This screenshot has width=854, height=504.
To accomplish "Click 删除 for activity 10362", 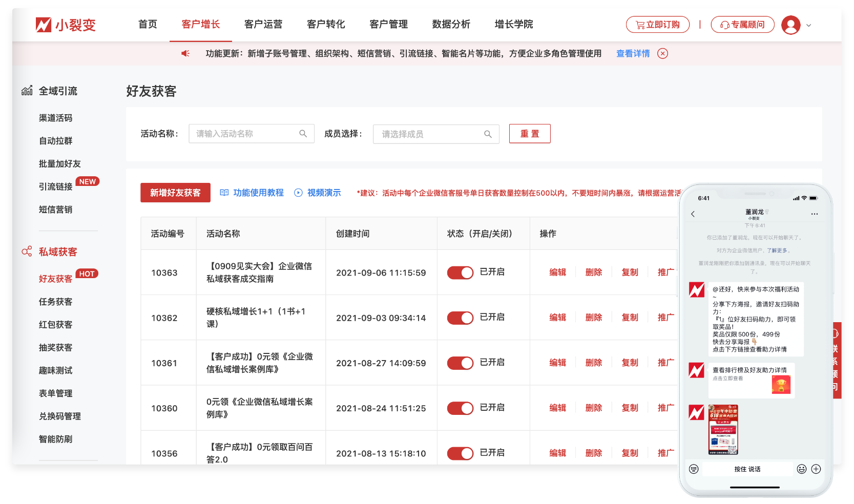I will [x=594, y=318].
